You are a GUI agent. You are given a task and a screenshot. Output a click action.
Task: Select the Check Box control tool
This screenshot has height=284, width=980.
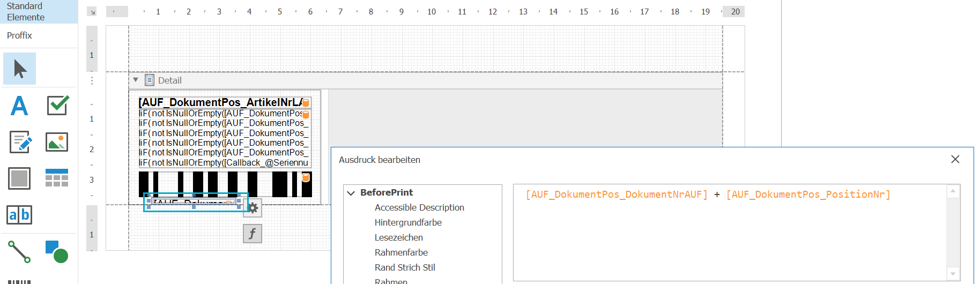pyautogui.click(x=57, y=106)
